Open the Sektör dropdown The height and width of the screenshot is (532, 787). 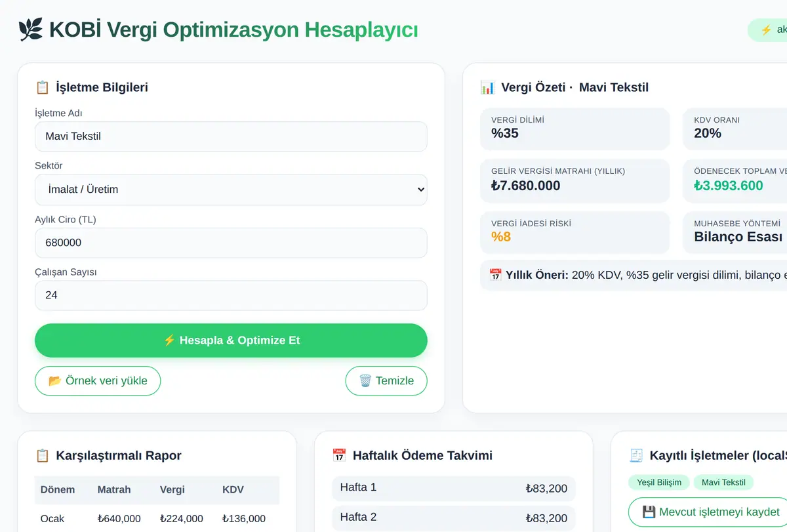point(231,190)
